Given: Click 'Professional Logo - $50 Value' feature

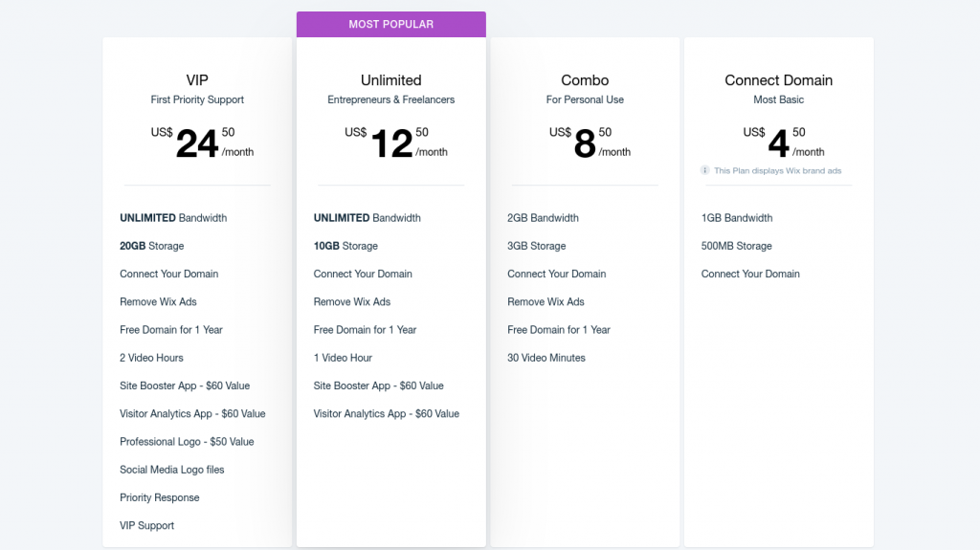Looking at the screenshot, I should coord(187,442).
